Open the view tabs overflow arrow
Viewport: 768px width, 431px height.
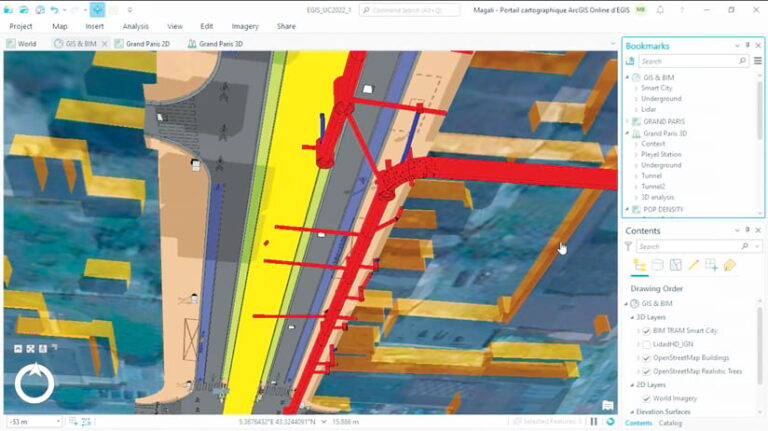(x=612, y=44)
